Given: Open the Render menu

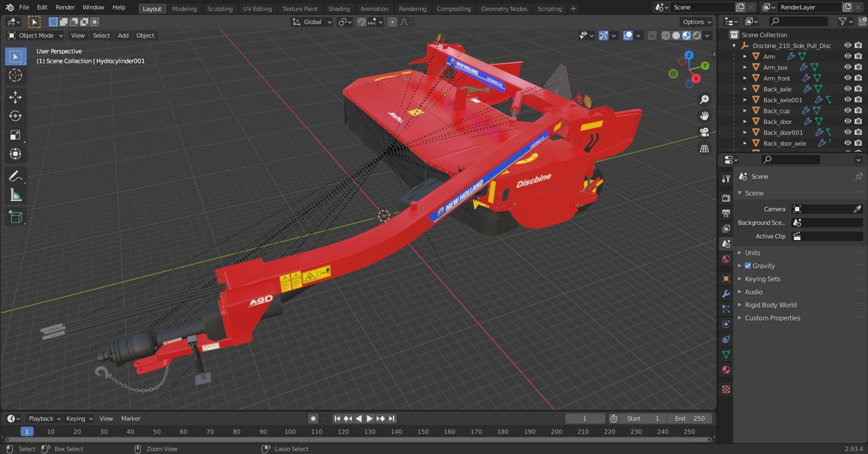Looking at the screenshot, I should coord(65,7).
